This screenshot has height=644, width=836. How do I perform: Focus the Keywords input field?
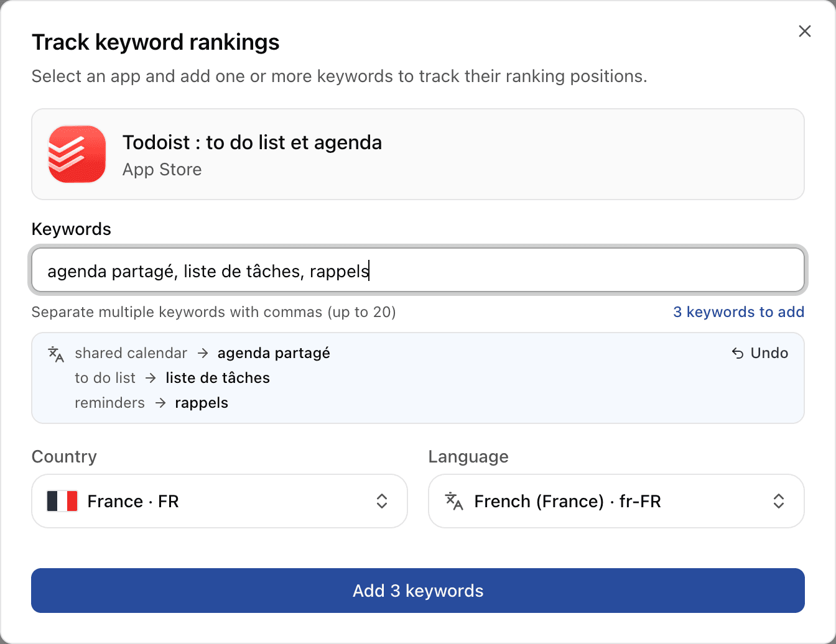click(x=418, y=270)
